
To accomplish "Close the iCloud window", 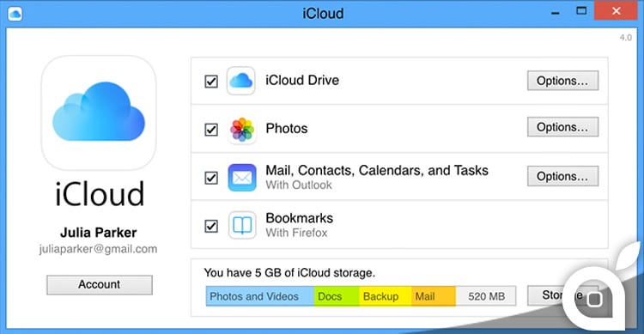I will pyautogui.click(x=616, y=11).
